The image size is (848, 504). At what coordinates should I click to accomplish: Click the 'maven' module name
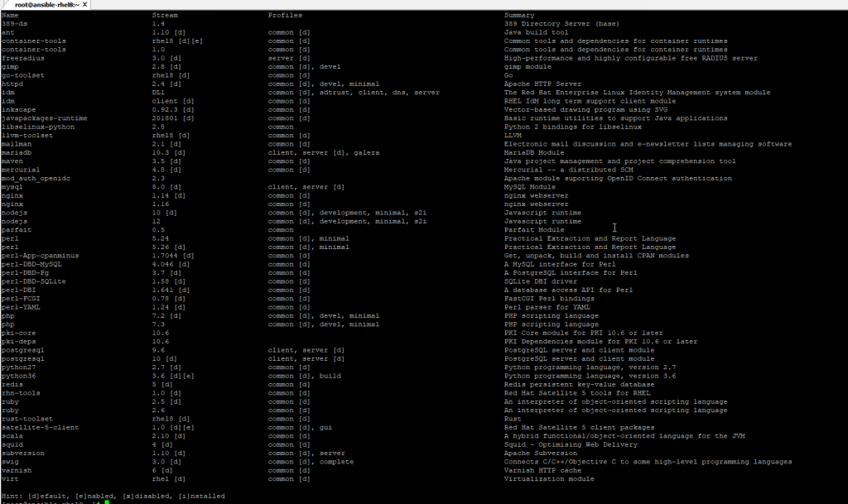point(12,161)
